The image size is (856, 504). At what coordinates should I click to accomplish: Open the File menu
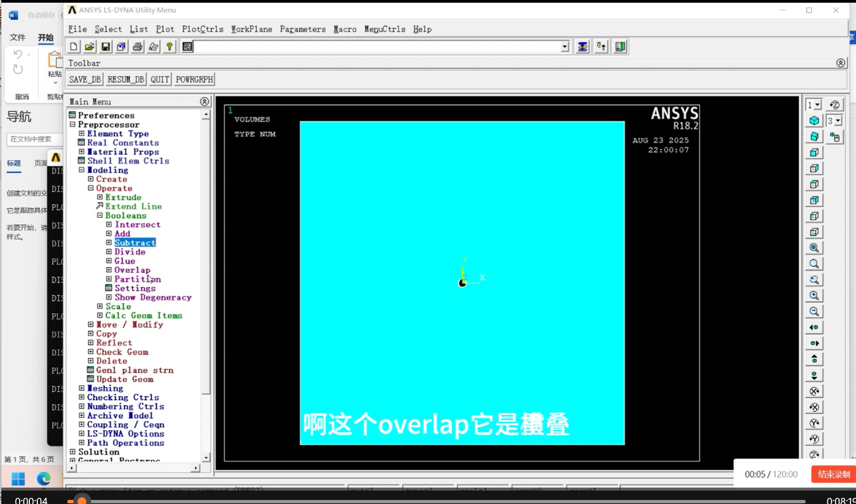[78, 29]
